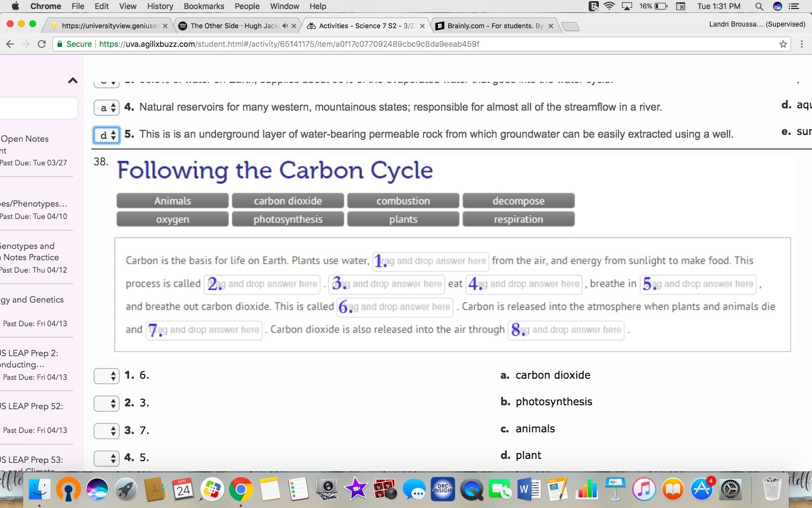Open the Window menu

[x=285, y=6]
